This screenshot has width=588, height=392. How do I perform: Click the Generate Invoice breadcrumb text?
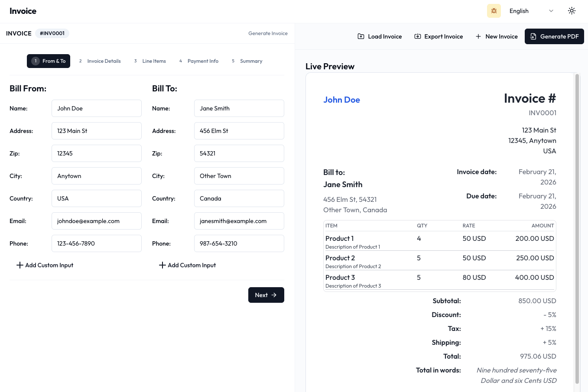pyautogui.click(x=268, y=33)
